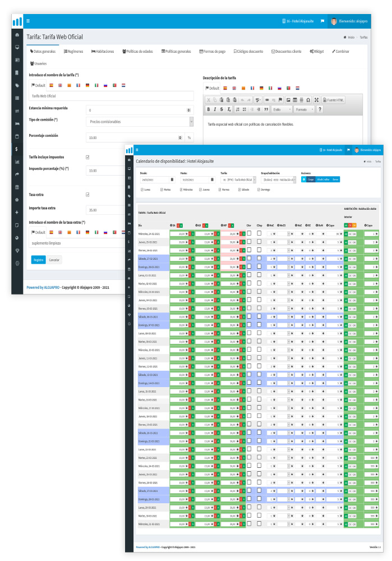Click the flag icon in the top header

click(322, 21)
